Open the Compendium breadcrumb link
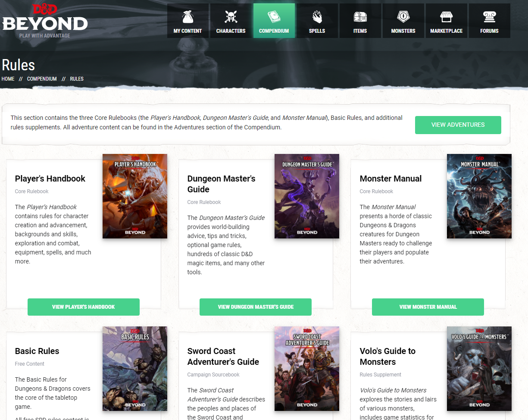 [42, 79]
